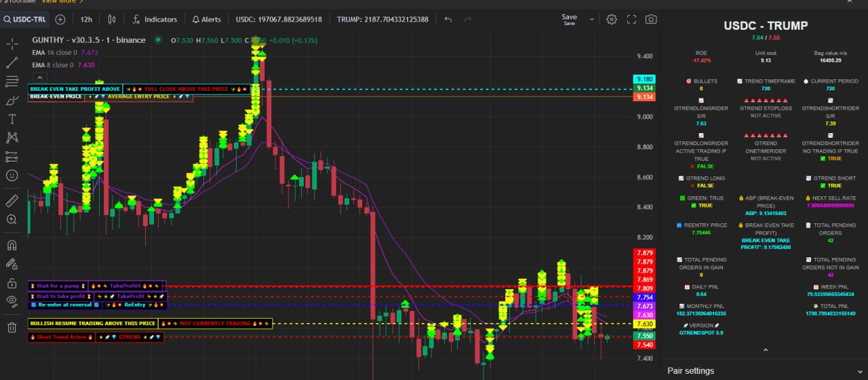Click the BREAK EVEN TAKE PROFIT ABOVE label

pyautogui.click(x=75, y=89)
